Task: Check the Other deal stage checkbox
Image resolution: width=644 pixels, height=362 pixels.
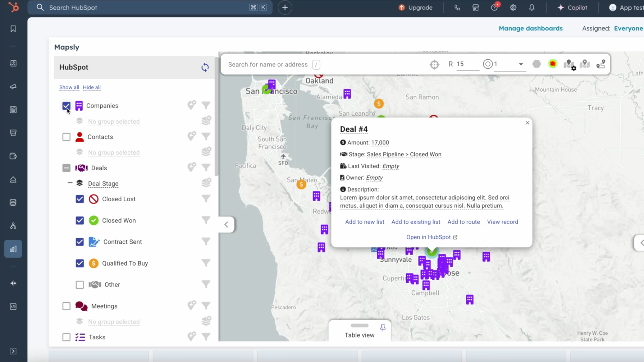Action: coord(80,285)
